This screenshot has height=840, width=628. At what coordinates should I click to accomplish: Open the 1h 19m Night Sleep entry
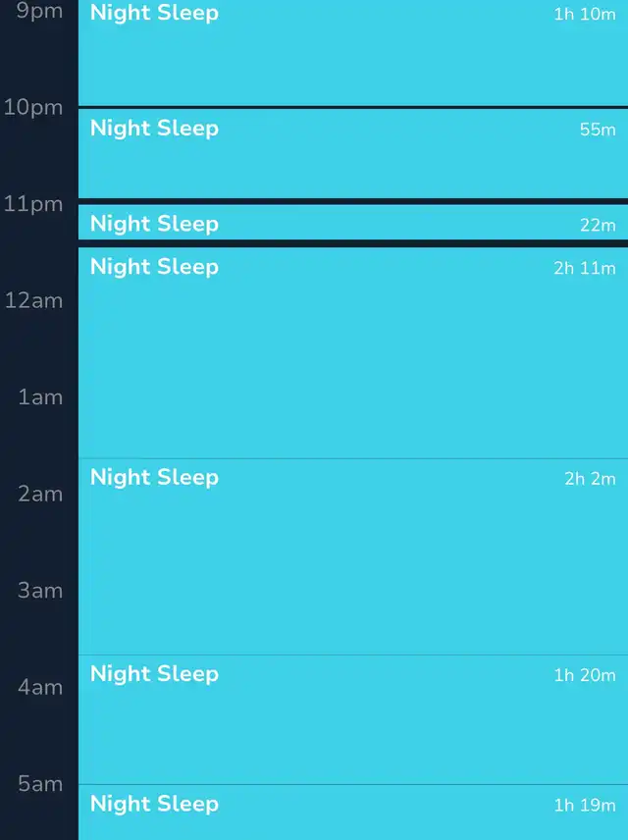point(353,813)
